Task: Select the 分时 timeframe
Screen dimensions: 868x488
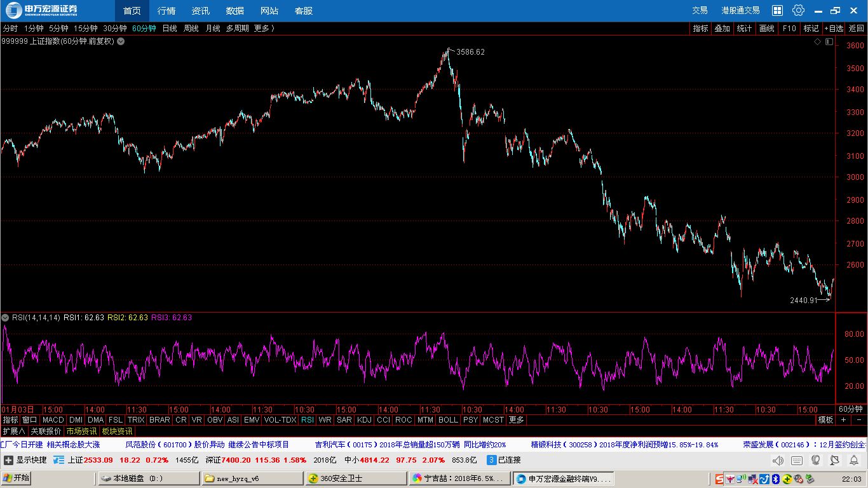Action: [x=10, y=29]
